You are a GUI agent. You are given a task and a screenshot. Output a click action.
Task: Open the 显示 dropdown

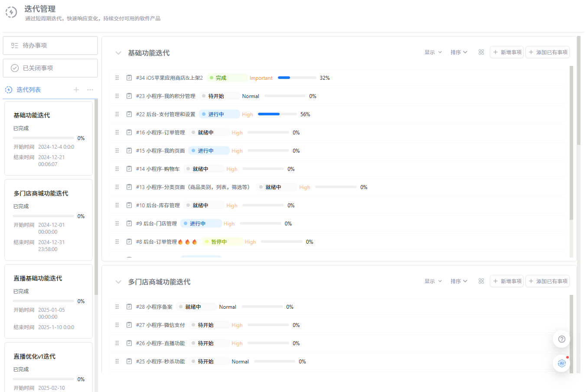click(x=432, y=52)
